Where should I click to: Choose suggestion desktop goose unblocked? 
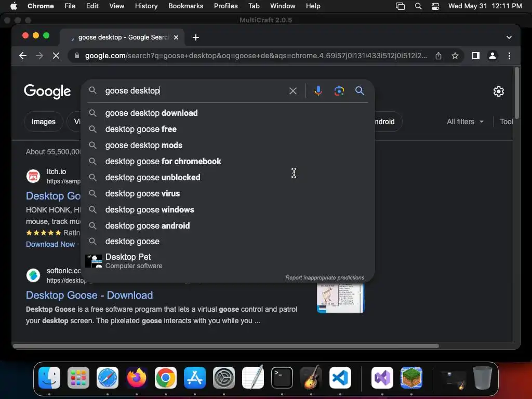(x=228, y=178)
